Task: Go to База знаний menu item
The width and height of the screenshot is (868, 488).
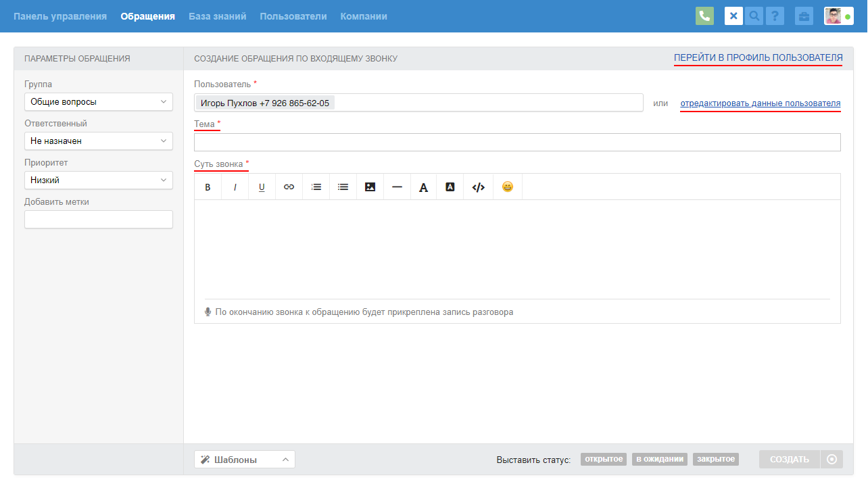Action: point(217,16)
